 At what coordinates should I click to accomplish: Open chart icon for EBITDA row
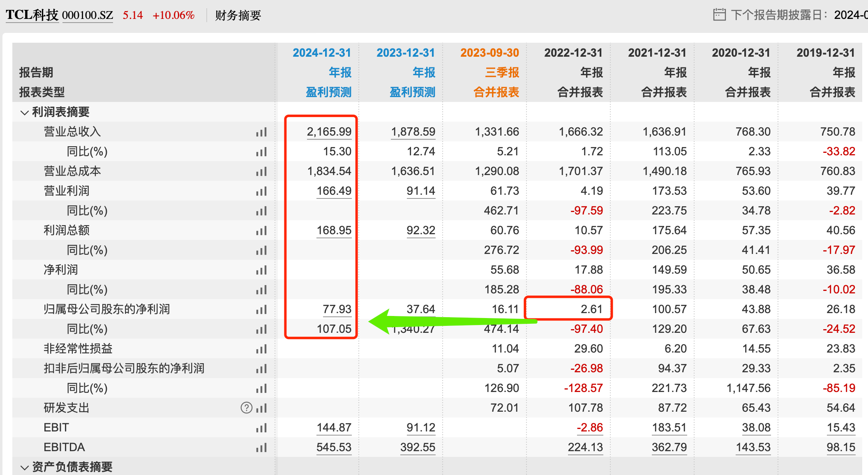(261, 447)
